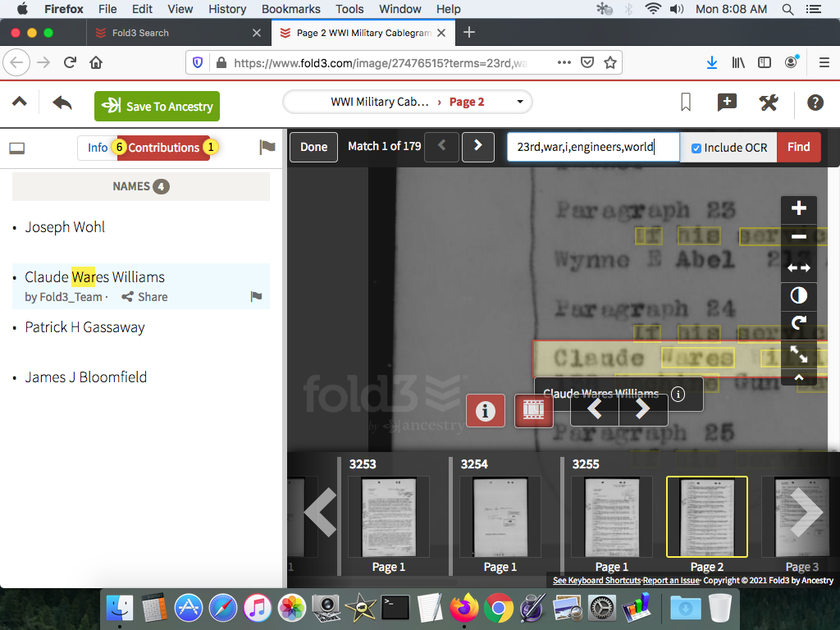The image size is (840, 630).
Task: Click the bookmark icon in toolbar
Action: (686, 103)
